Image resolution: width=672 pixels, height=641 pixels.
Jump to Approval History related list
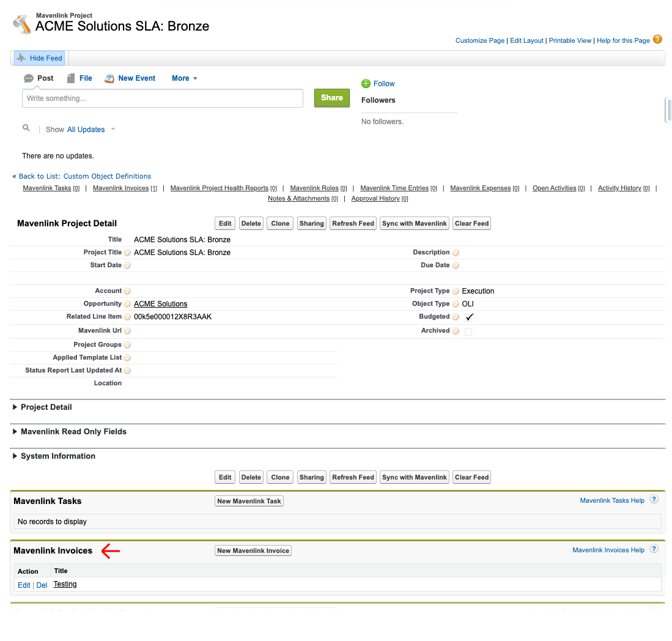point(375,199)
